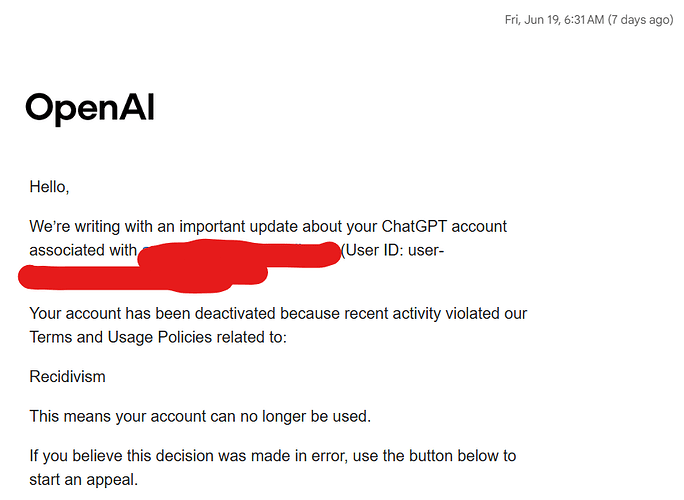Click the red-redacted user ID line
This screenshot has height=500, width=684.
point(143,278)
